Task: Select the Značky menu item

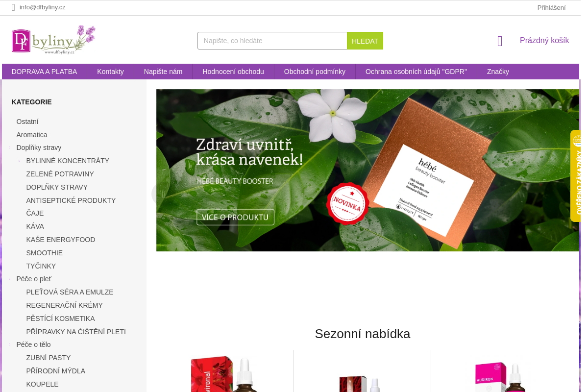Action: click(x=498, y=72)
